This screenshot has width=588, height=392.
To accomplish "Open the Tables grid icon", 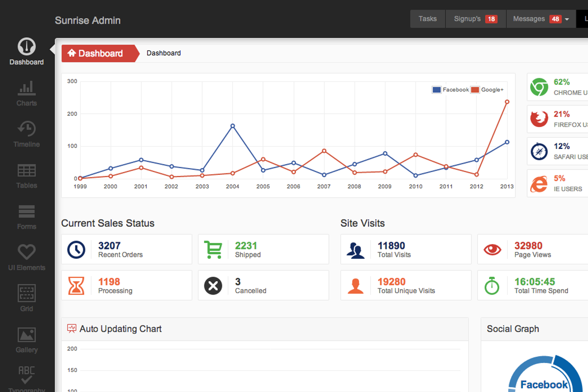I will [x=26, y=171].
